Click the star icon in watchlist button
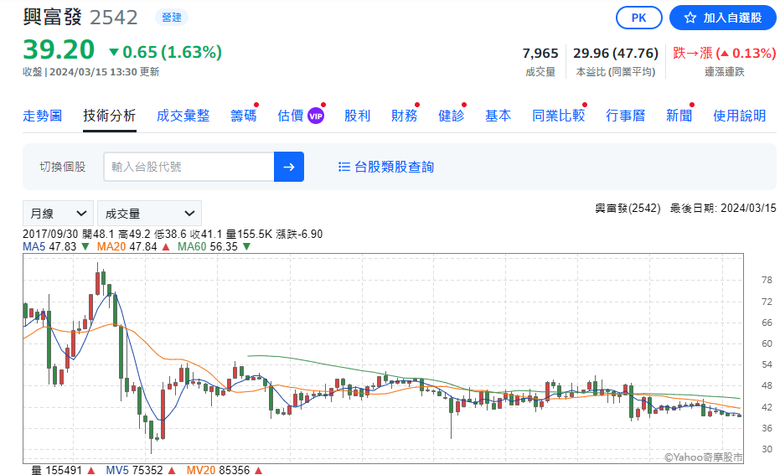This screenshot has height=475, width=780. [x=690, y=18]
